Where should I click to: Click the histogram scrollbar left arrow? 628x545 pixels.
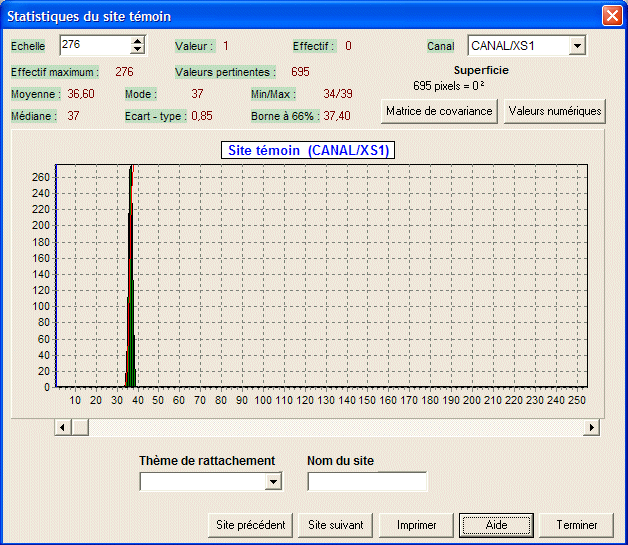tap(62, 427)
